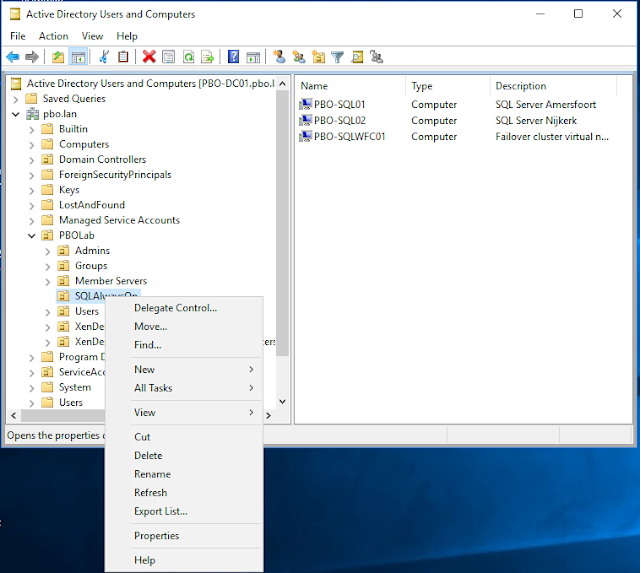Sort by the Description column header

[553, 86]
